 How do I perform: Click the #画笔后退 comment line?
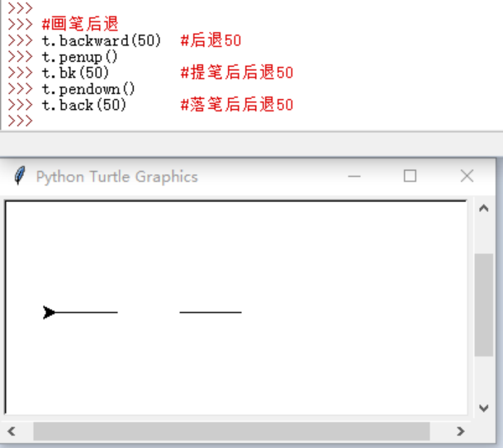click(80, 24)
